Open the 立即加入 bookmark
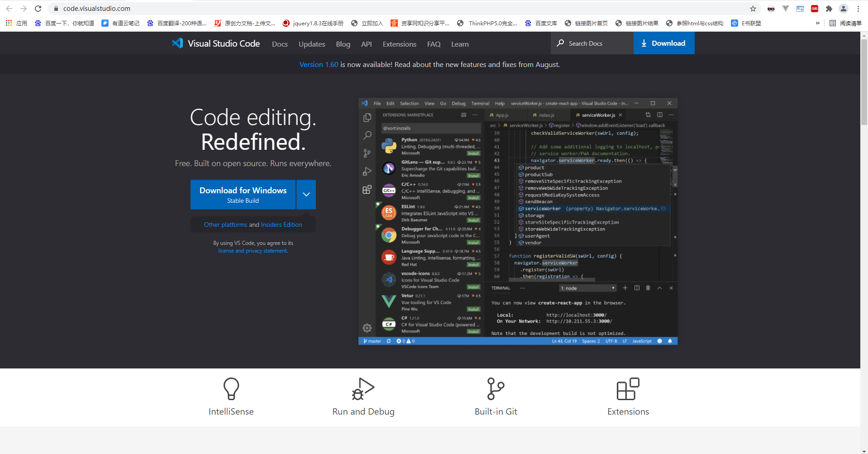The image size is (868, 454). [x=367, y=23]
